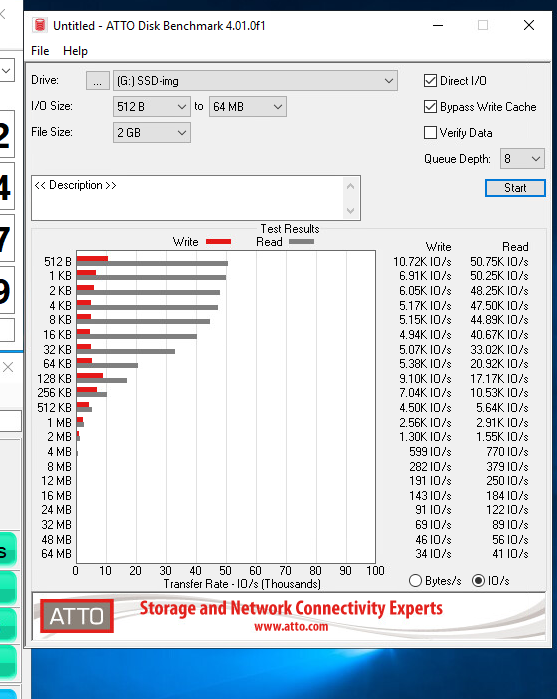Click the 2.56K IO/s write value

pyautogui.click(x=425, y=422)
